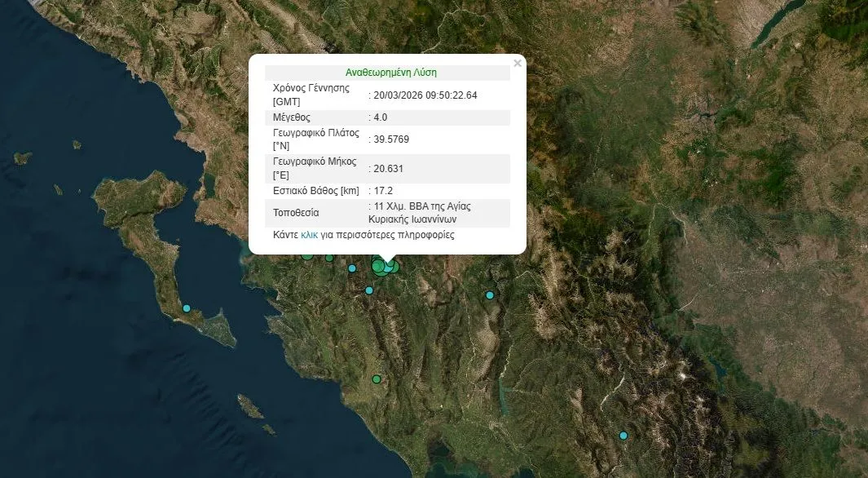Select the cyan marker in the bottom-right map area

(x=623, y=436)
